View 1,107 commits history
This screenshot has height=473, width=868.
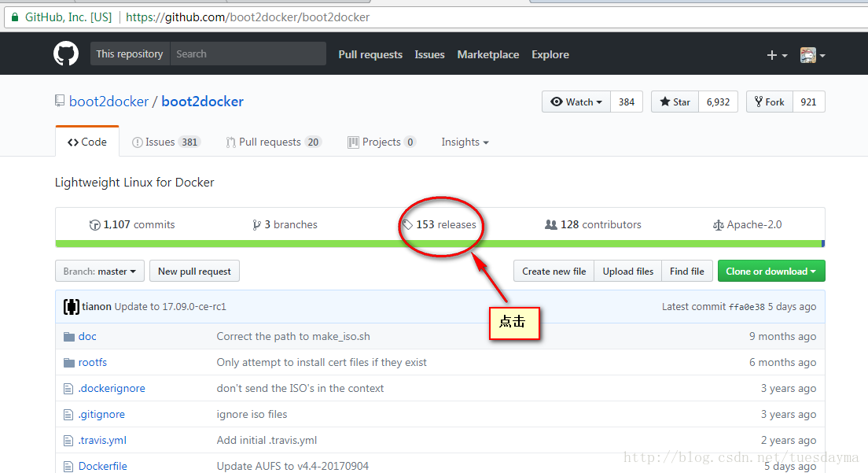click(x=132, y=224)
